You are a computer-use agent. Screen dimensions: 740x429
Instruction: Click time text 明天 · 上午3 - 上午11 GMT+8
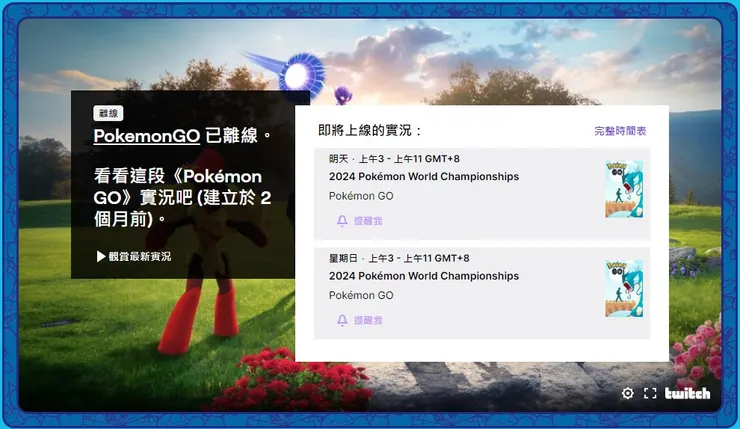point(394,159)
